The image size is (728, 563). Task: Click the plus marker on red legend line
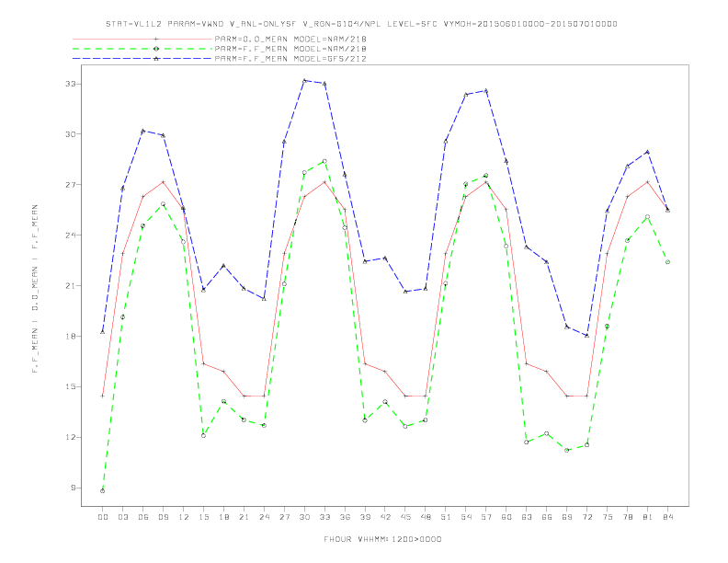click(x=156, y=39)
